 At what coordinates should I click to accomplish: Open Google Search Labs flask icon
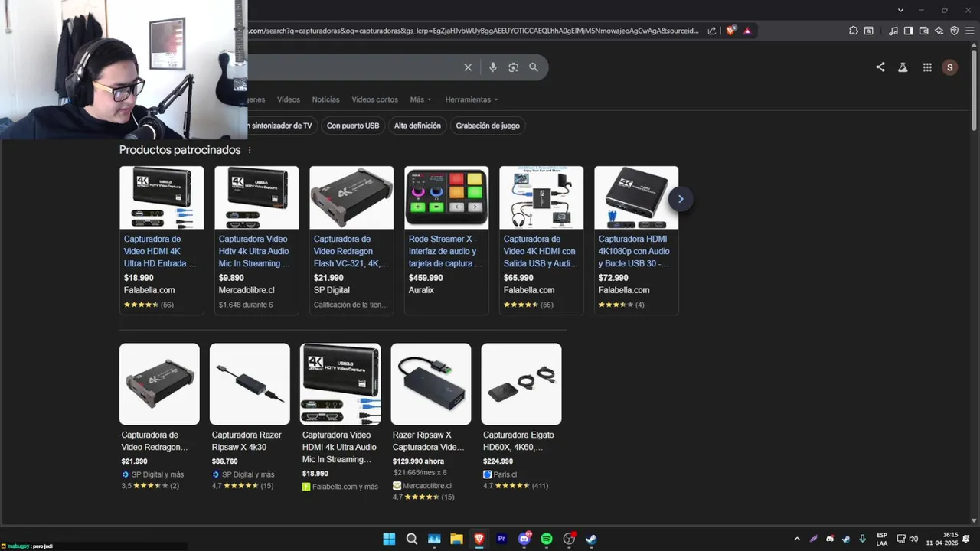903,67
